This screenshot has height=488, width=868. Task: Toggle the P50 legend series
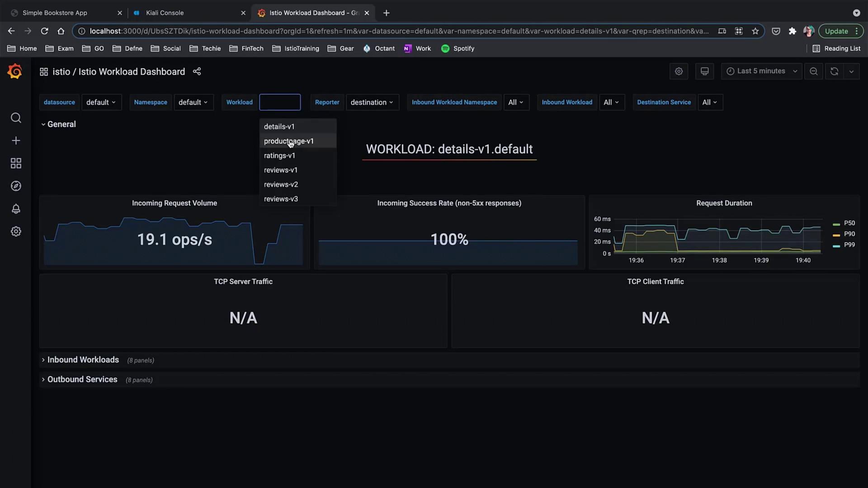[x=849, y=223]
